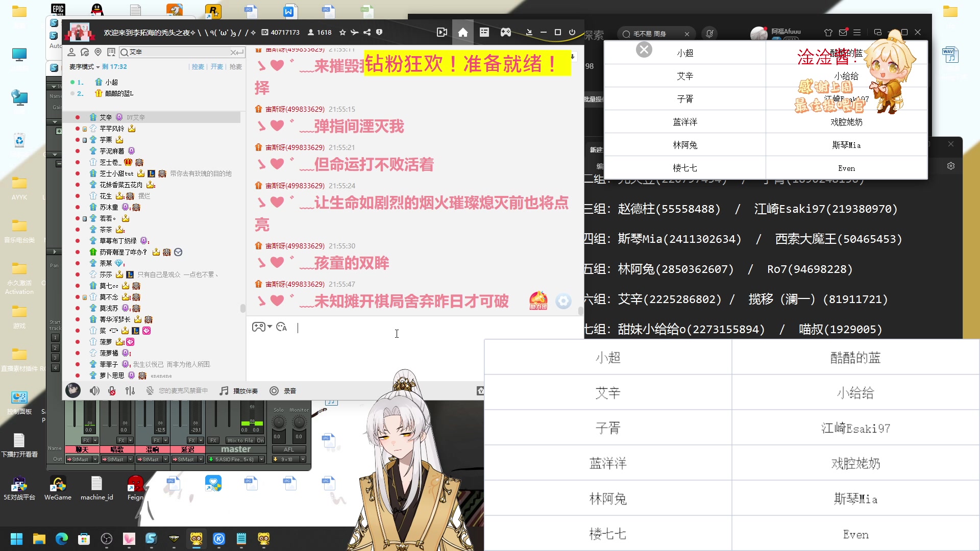Select 酷酷的蓝L in the mic queue
This screenshot has width=980, height=551.
[x=119, y=93]
